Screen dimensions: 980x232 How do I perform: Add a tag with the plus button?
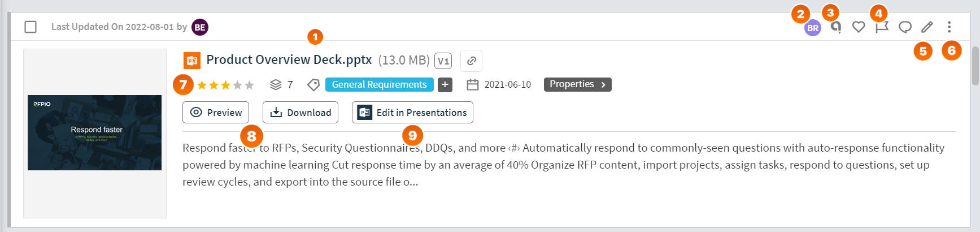(445, 84)
